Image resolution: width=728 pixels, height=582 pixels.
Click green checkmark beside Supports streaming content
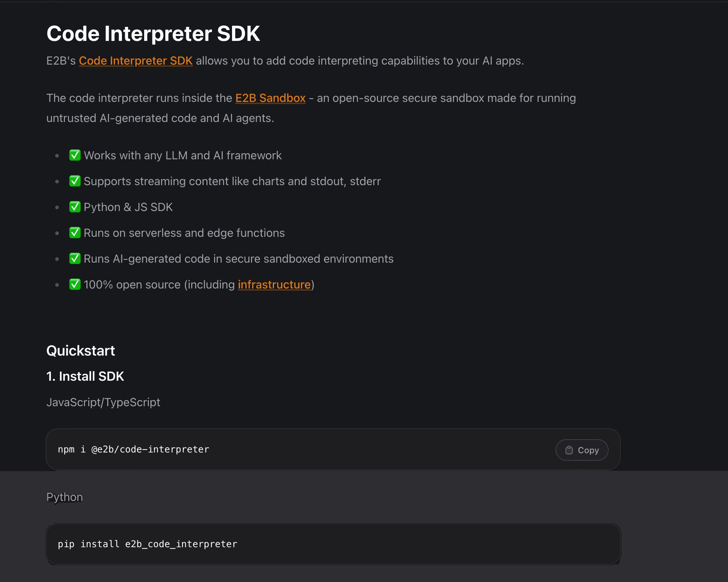tap(75, 181)
